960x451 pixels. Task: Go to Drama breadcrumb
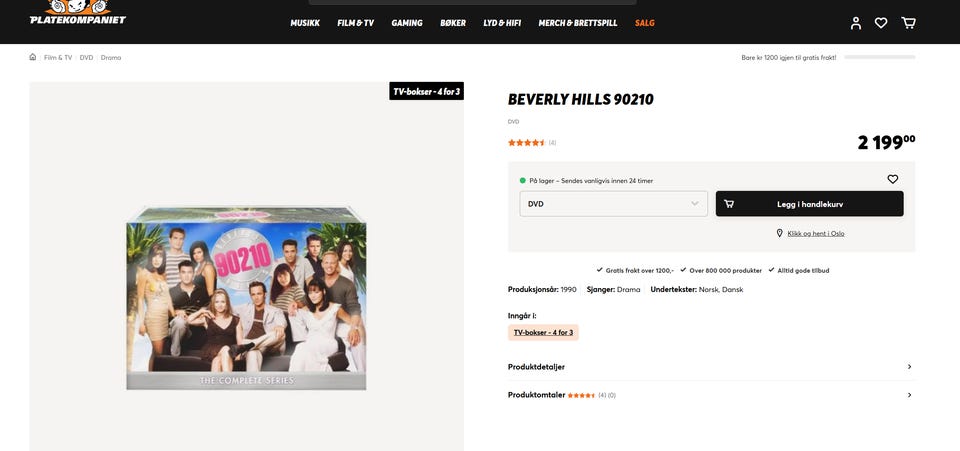[x=111, y=58]
